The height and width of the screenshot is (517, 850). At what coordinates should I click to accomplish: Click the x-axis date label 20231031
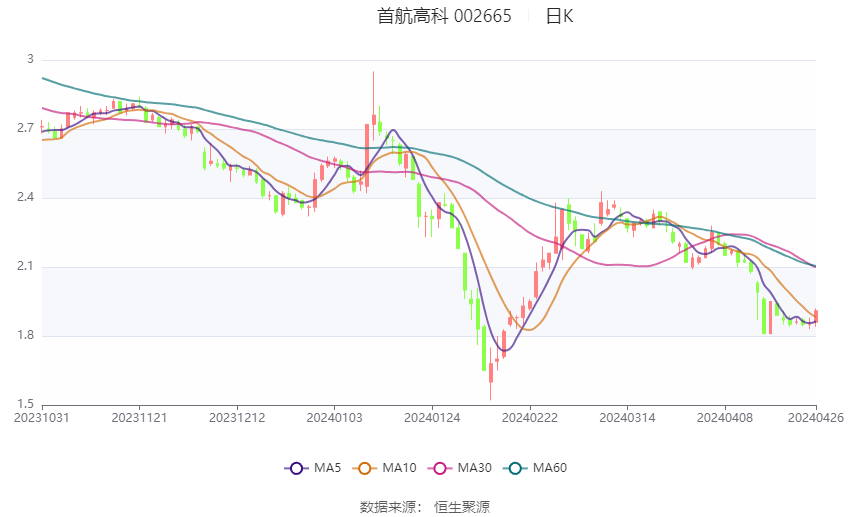tap(42, 418)
